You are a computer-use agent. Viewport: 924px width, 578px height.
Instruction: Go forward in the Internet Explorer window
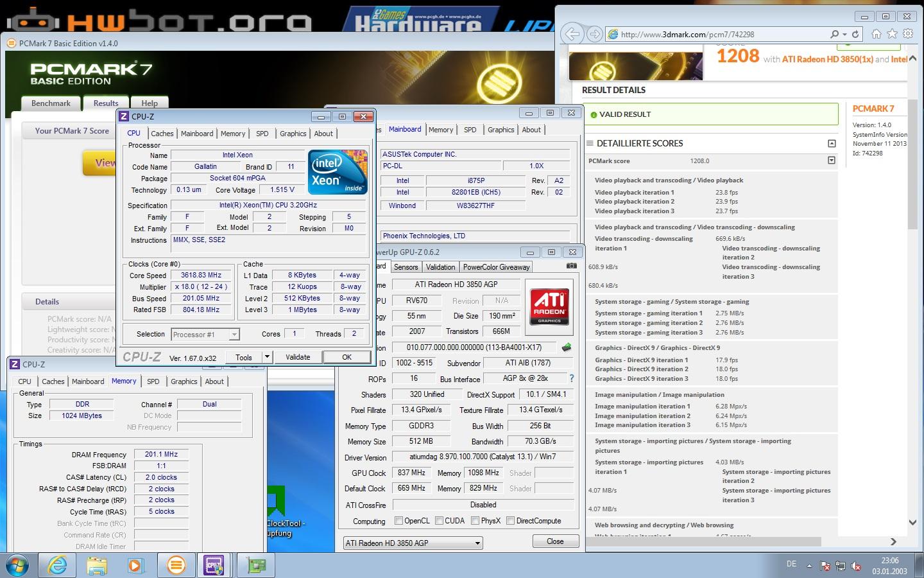(595, 34)
